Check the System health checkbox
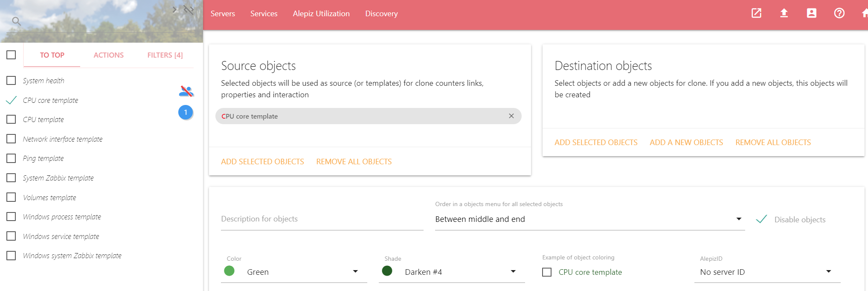Screen dimensions: 868x291 coord(12,81)
